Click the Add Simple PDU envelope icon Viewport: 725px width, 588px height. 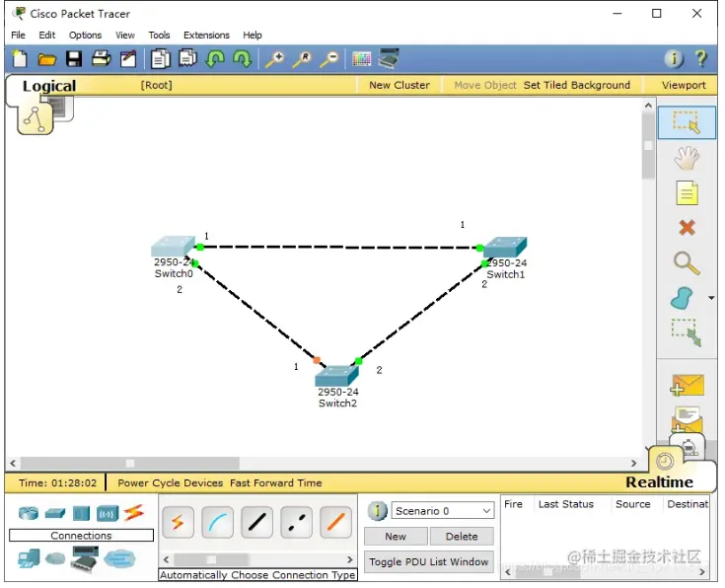point(687,386)
